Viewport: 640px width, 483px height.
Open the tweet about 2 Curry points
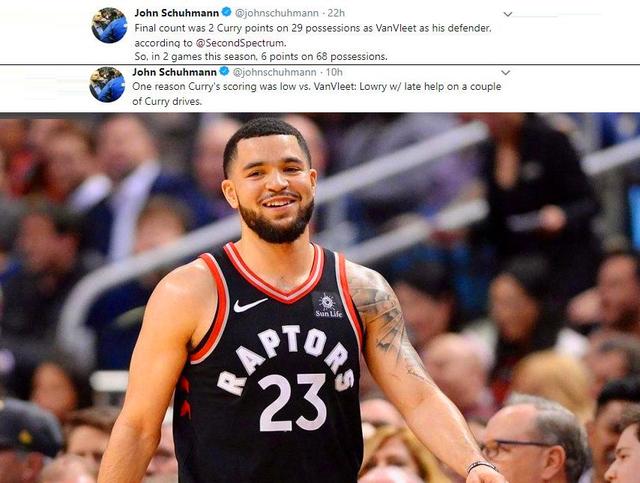(313, 42)
